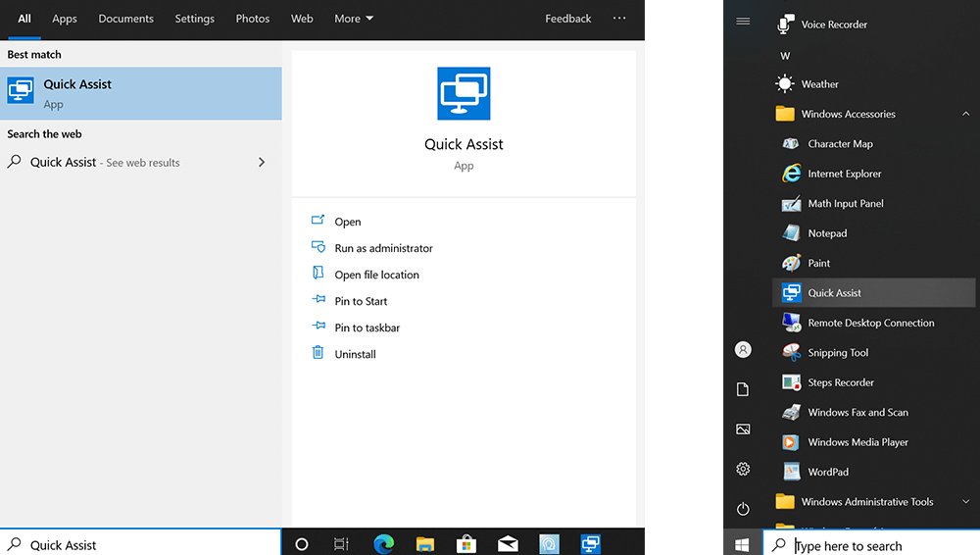The width and height of the screenshot is (980, 555).
Task: Click the Feedback link
Action: [568, 19]
